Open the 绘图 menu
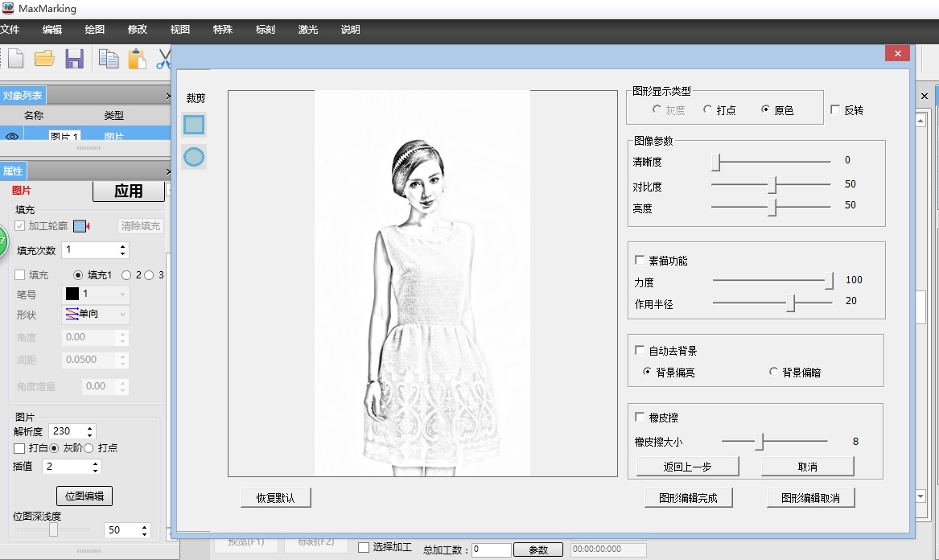The image size is (939, 560). click(x=95, y=30)
